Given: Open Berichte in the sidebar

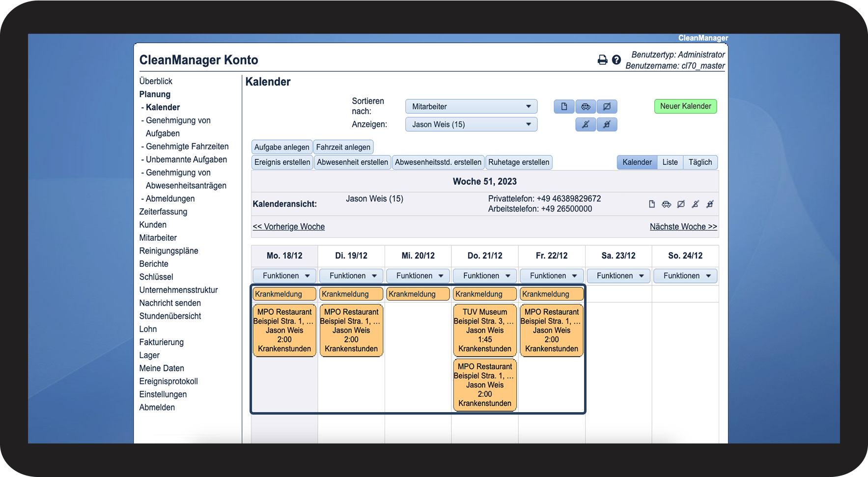Looking at the screenshot, I should [154, 264].
